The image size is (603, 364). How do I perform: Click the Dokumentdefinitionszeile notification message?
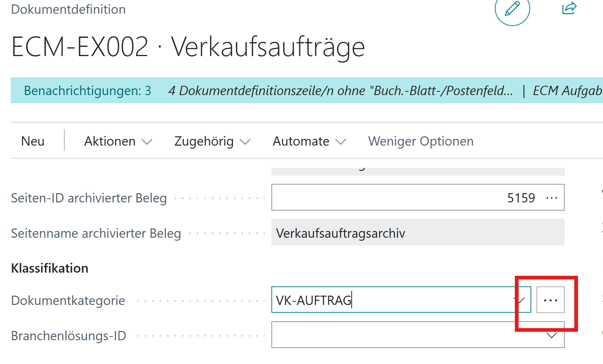coord(340,91)
